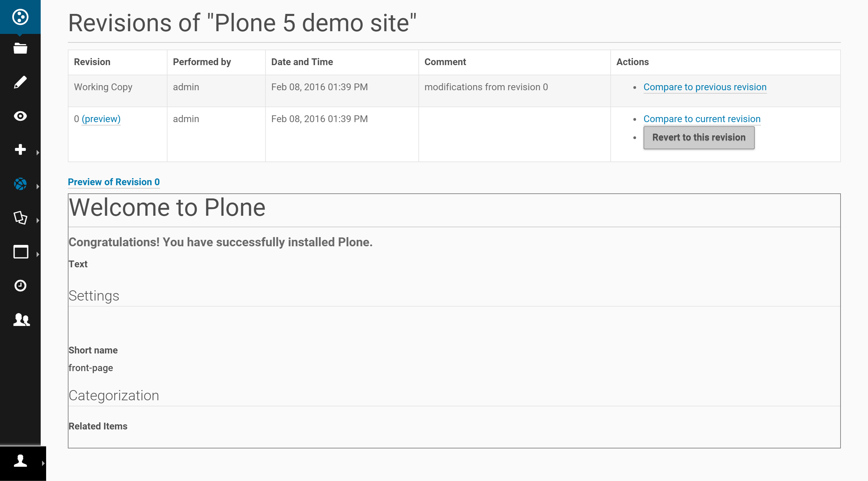Click the circular logo icon at top-left
Viewport: 868px width, 481px height.
pyautogui.click(x=20, y=17)
